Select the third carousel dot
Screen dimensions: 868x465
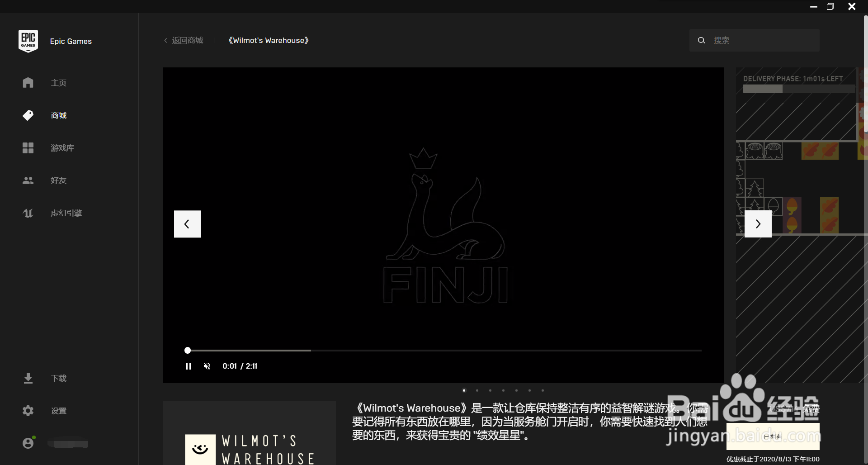click(x=490, y=390)
